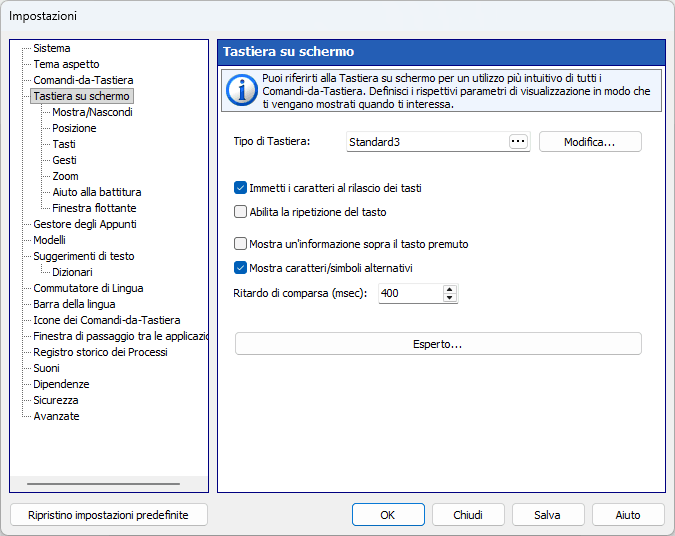Select Aiuto alla battitura
Image resolution: width=675 pixels, height=536 pixels.
click(x=96, y=192)
